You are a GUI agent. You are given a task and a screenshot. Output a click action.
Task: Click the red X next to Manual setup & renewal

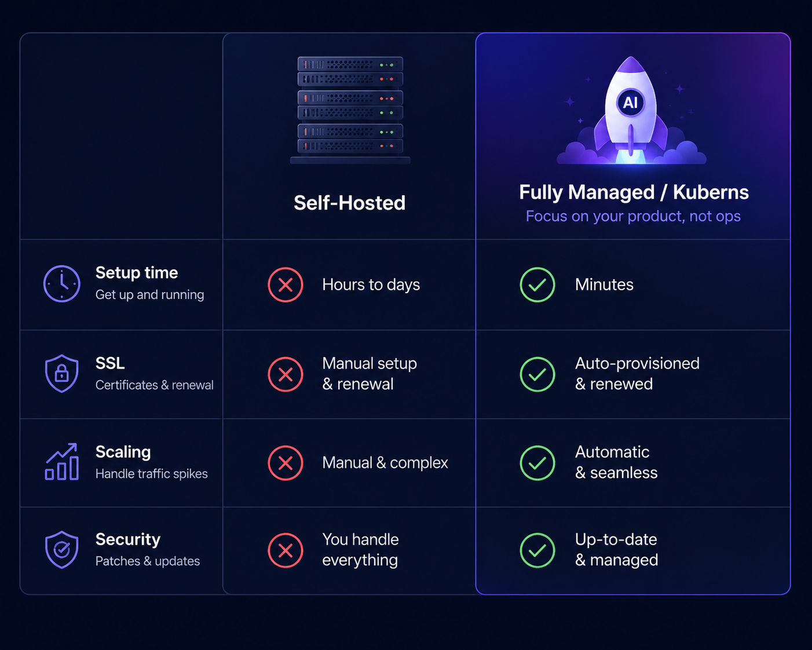point(286,374)
